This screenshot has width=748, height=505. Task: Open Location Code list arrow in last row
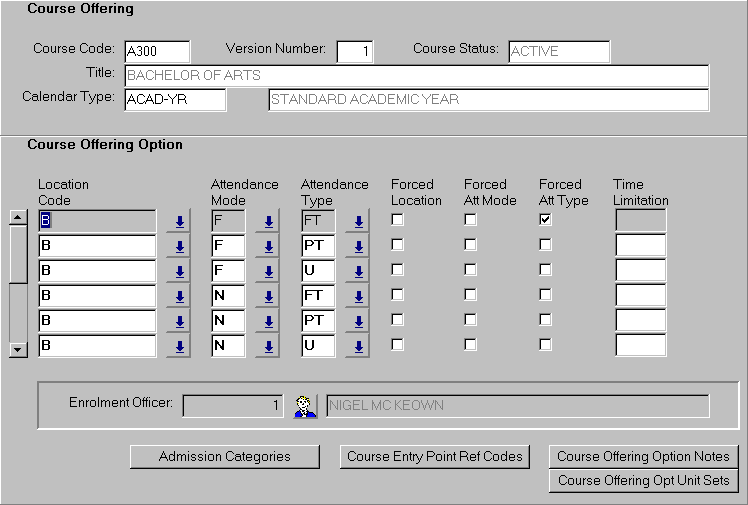coord(180,346)
